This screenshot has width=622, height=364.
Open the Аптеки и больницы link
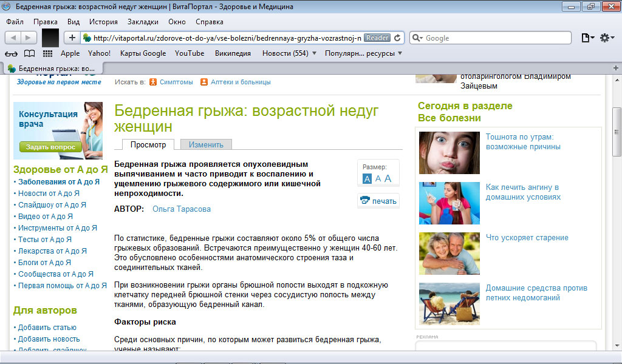241,82
